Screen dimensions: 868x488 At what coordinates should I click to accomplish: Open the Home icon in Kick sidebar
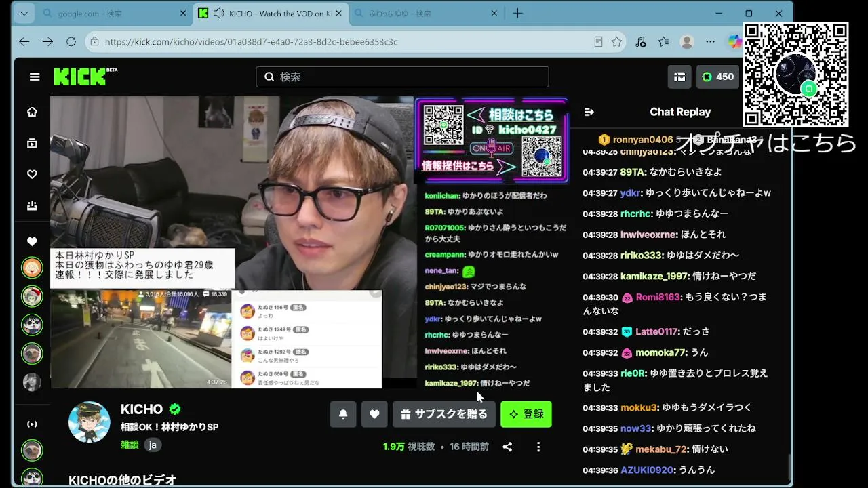click(x=32, y=113)
